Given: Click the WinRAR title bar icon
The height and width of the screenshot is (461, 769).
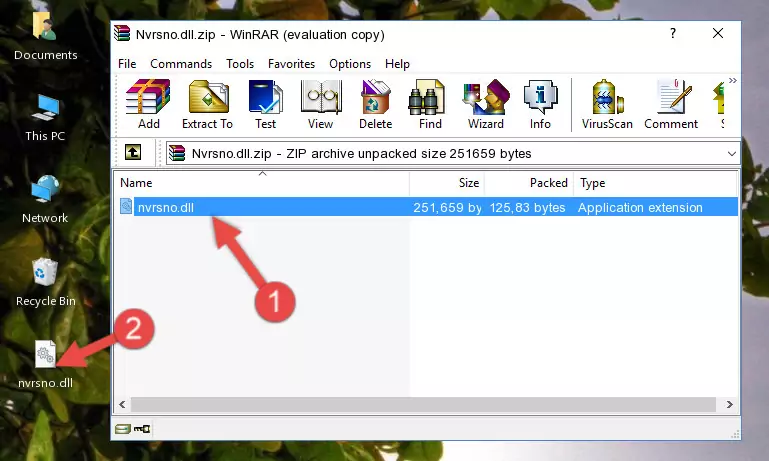Looking at the screenshot, I should click(x=122, y=33).
